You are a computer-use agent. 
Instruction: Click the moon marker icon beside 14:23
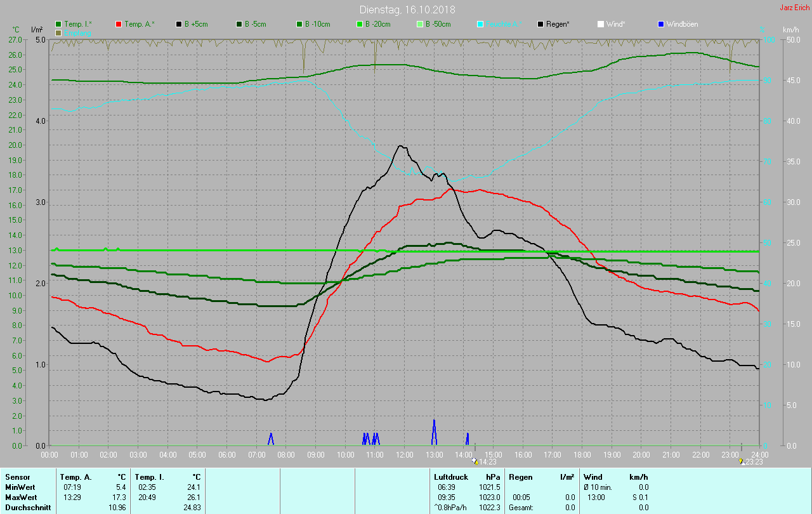476,462
